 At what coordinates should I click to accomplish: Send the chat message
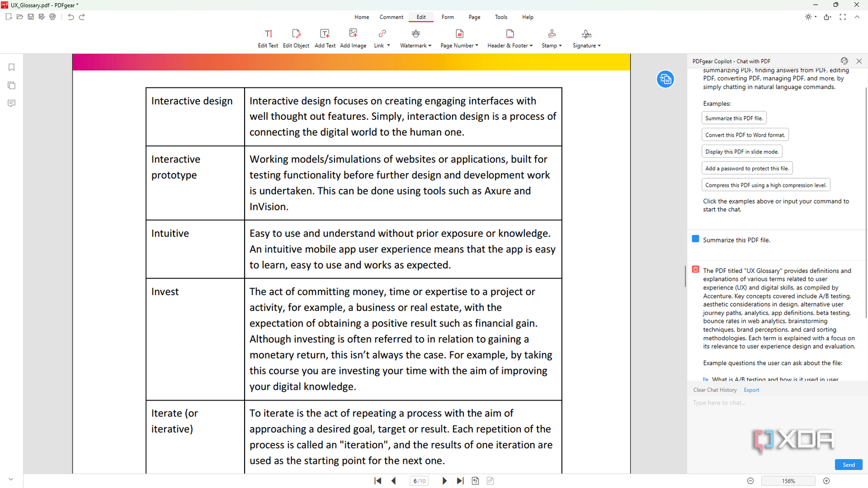point(849,465)
